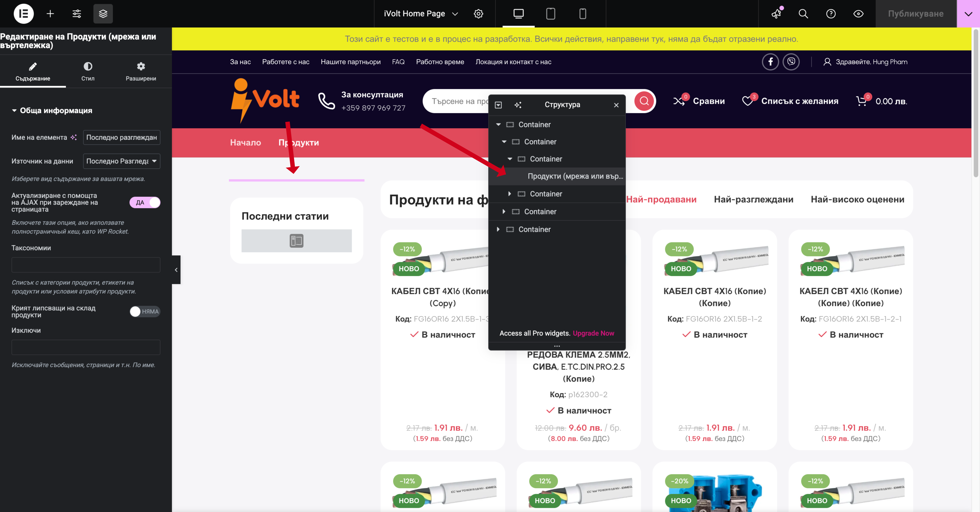
Task: Switch to the Съдържание tab
Action: pos(33,71)
